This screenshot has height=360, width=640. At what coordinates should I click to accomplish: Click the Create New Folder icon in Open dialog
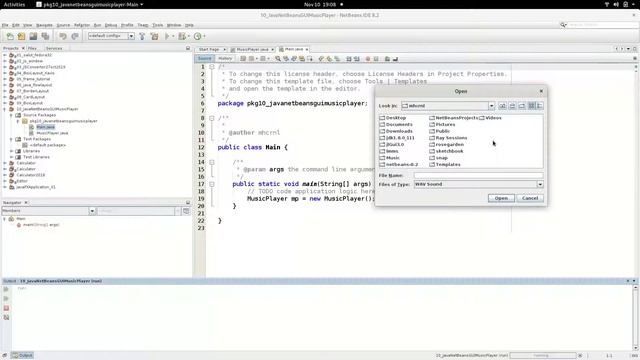click(522, 106)
